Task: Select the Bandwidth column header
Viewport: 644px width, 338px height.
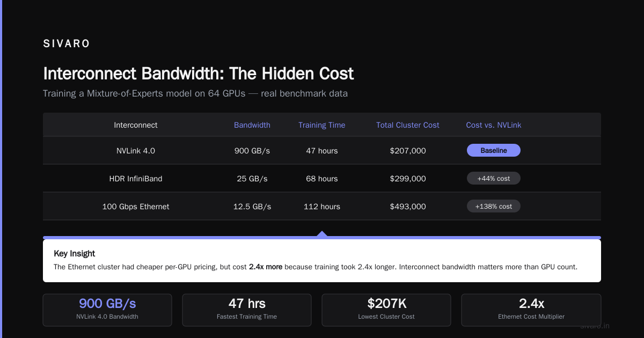Action: 252,125
